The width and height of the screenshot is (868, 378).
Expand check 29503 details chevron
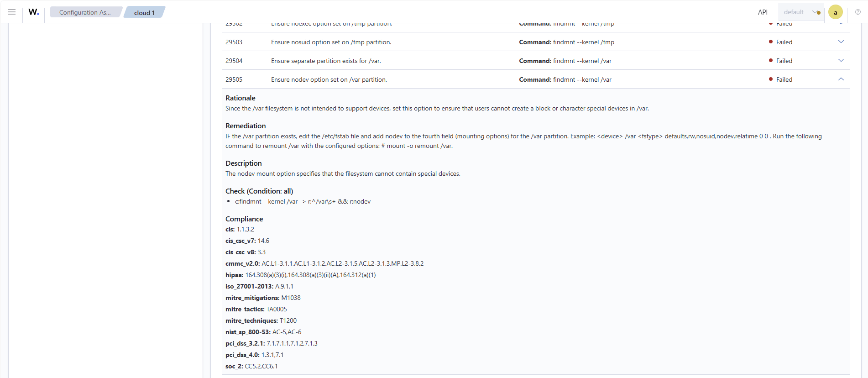coord(841,42)
